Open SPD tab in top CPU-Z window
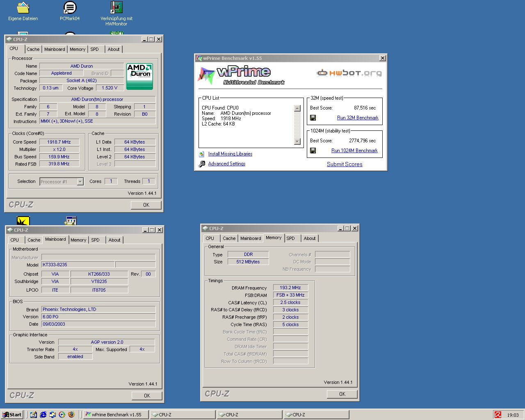This screenshot has width=525, height=420. pyautogui.click(x=95, y=49)
